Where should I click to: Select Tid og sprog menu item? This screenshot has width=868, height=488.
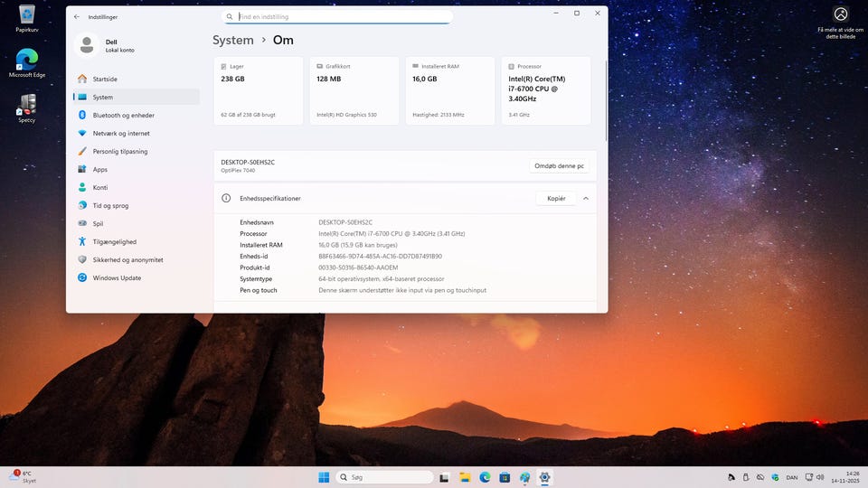point(110,205)
